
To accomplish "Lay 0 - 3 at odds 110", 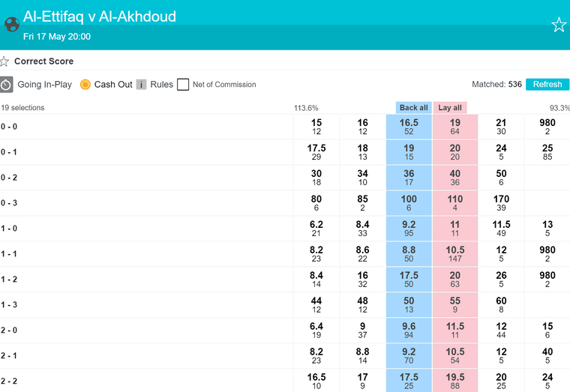I will point(455,203).
